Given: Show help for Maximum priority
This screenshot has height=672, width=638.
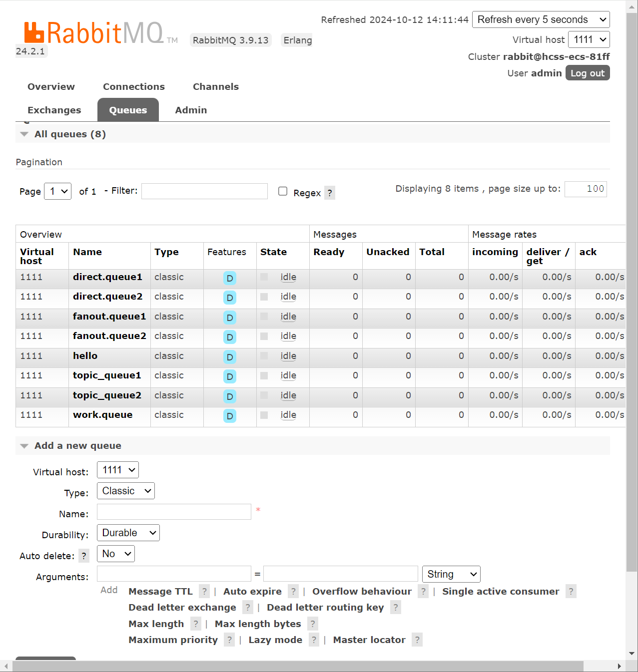Looking at the screenshot, I should tap(229, 640).
